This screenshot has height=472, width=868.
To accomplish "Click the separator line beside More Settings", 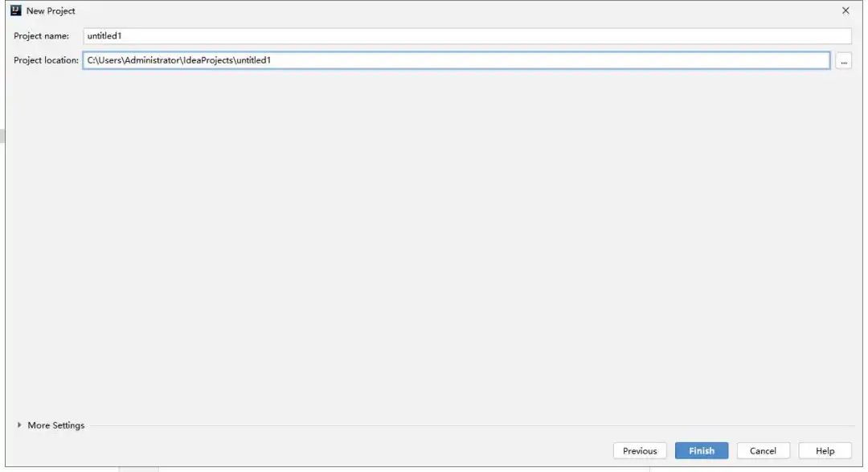I will pyautogui.click(x=466, y=425).
